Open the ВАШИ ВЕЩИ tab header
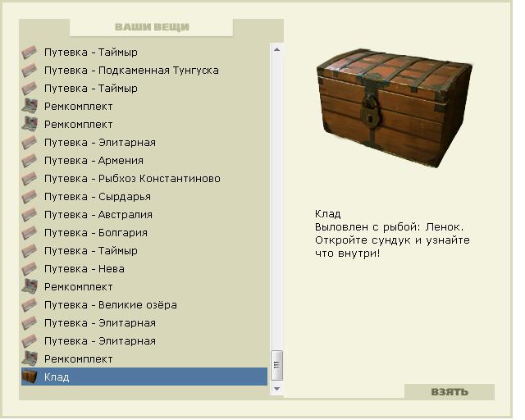 click(152, 27)
